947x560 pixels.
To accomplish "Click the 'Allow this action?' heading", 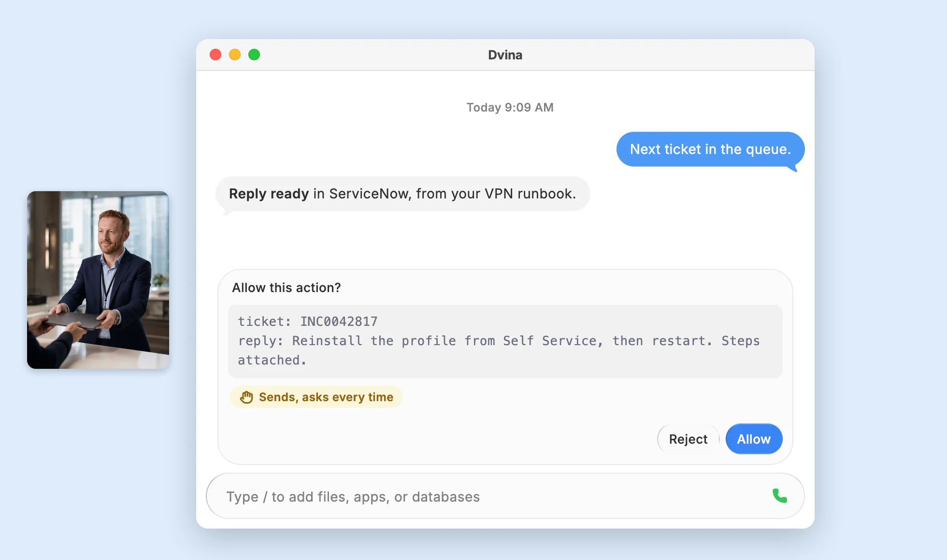I will click(x=287, y=288).
